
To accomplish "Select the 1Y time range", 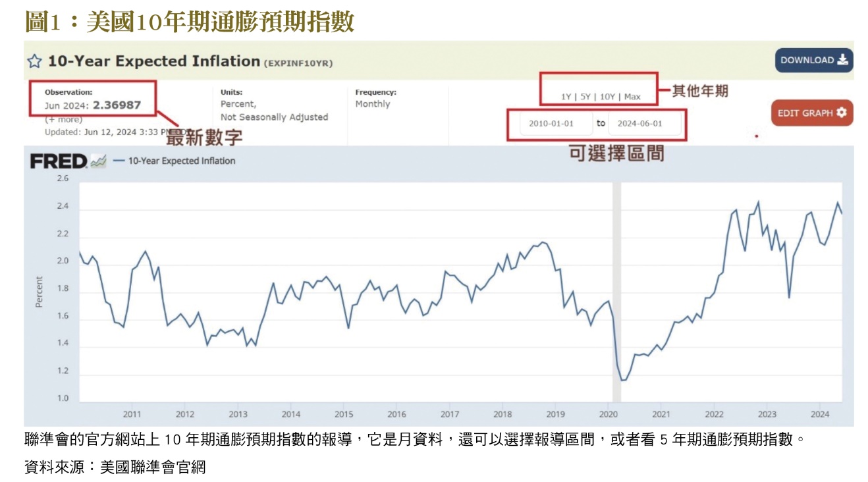I will coord(566,97).
